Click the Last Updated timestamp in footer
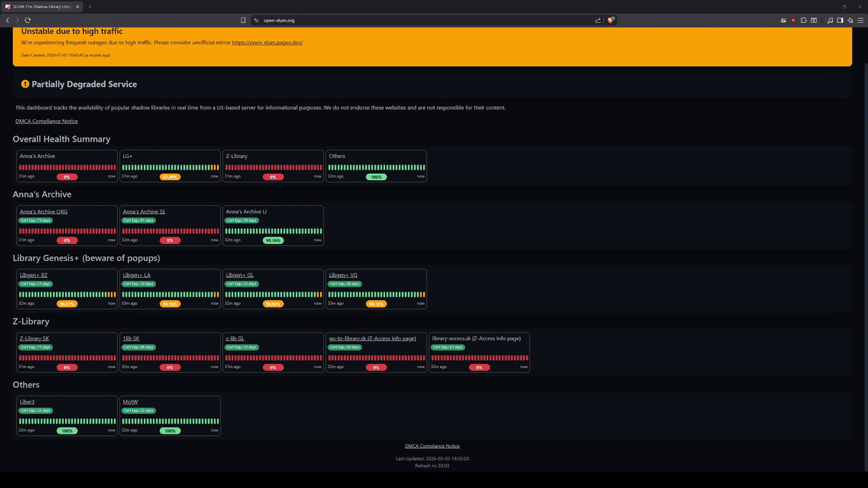This screenshot has height=488, width=868. tap(432, 459)
